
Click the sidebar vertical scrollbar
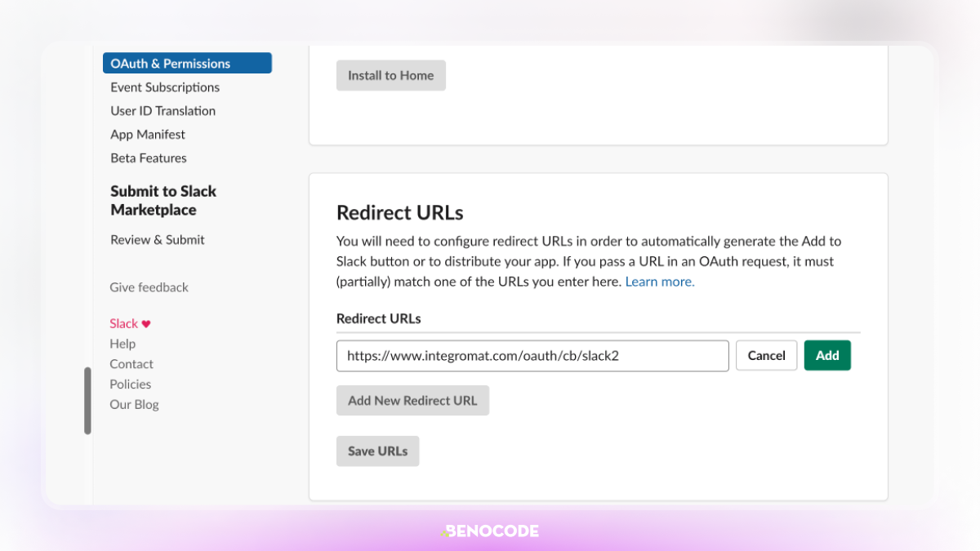click(87, 401)
